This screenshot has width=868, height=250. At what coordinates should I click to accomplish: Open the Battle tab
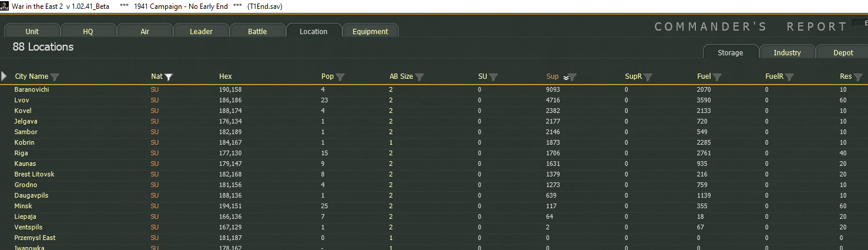(257, 32)
